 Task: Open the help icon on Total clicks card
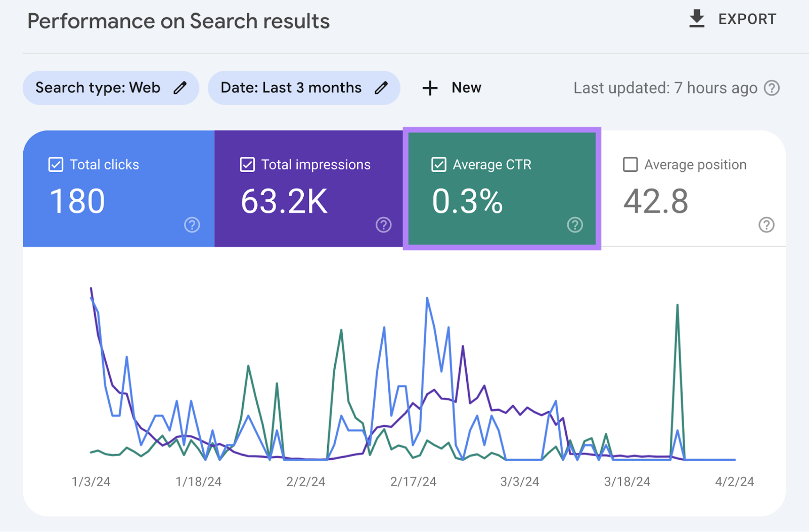coord(192,225)
